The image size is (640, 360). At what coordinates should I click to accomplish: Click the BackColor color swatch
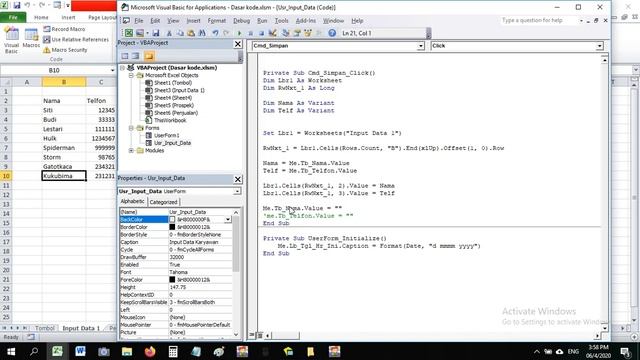[x=172, y=220]
